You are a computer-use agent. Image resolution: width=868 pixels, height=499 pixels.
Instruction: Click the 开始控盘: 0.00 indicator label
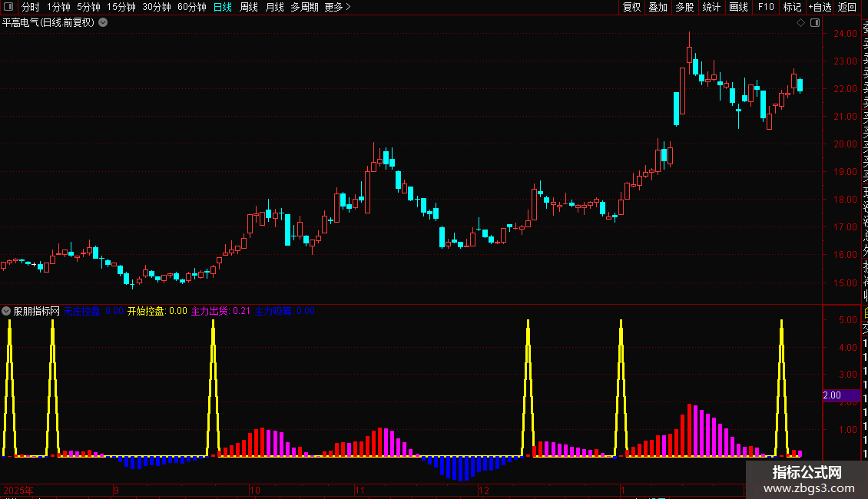coord(157,311)
